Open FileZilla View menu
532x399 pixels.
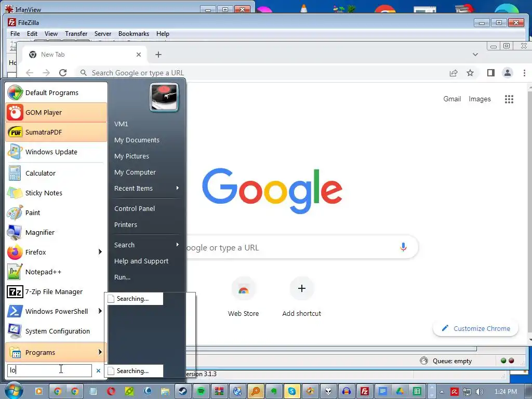point(51,34)
